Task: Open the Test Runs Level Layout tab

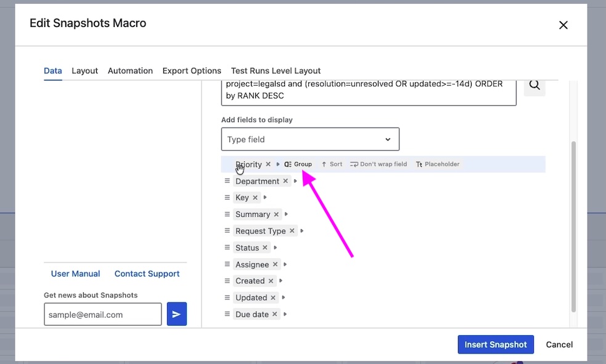Action: (x=276, y=71)
